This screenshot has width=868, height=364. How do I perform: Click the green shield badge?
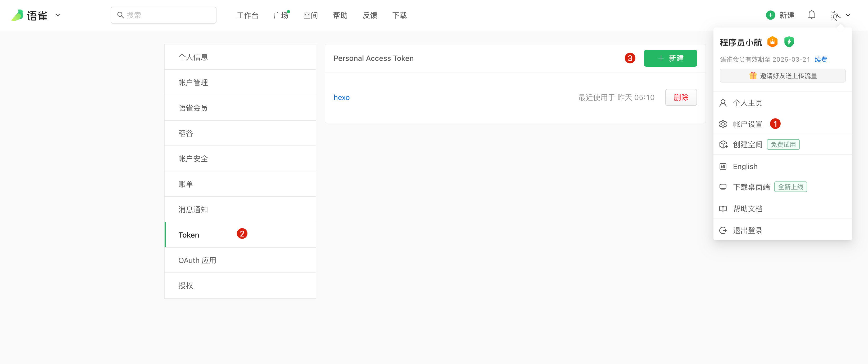coord(789,42)
